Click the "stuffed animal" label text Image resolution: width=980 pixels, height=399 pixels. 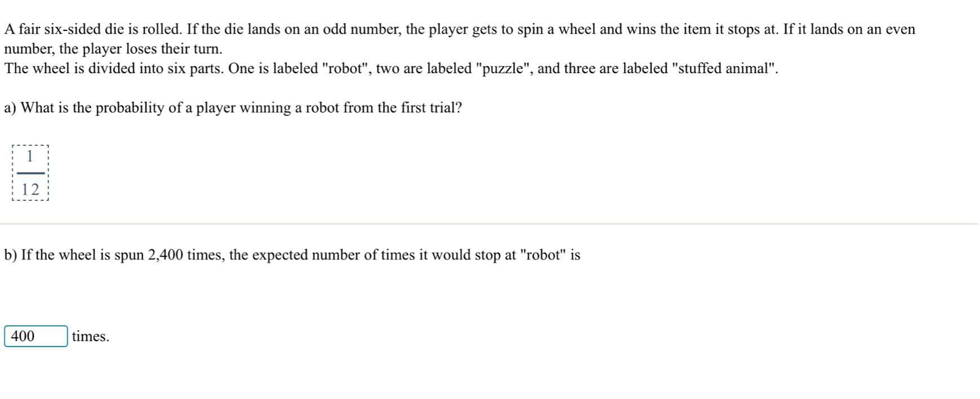725,69
